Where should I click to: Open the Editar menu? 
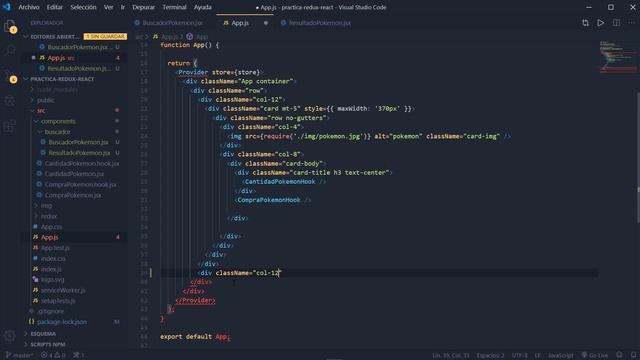[x=55, y=7]
